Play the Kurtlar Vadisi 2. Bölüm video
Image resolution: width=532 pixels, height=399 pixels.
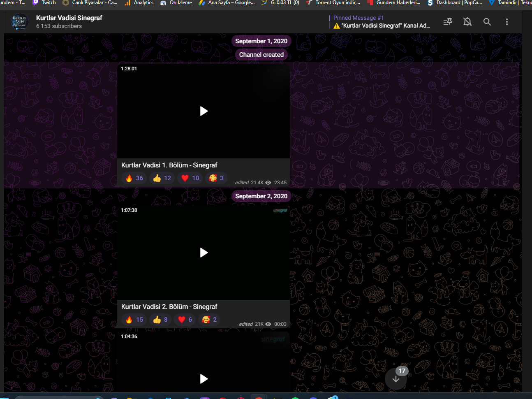(x=204, y=253)
